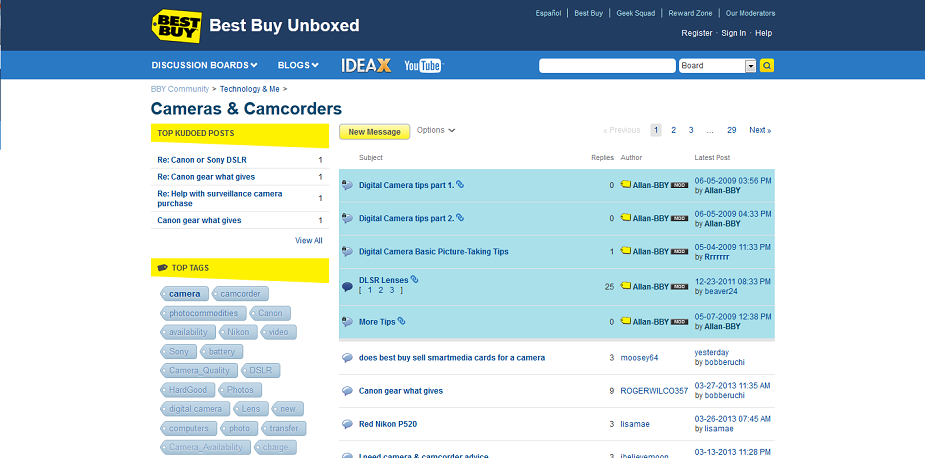Go to Technology & Me breadcrumb
This screenshot has height=458, width=925.
250,89
